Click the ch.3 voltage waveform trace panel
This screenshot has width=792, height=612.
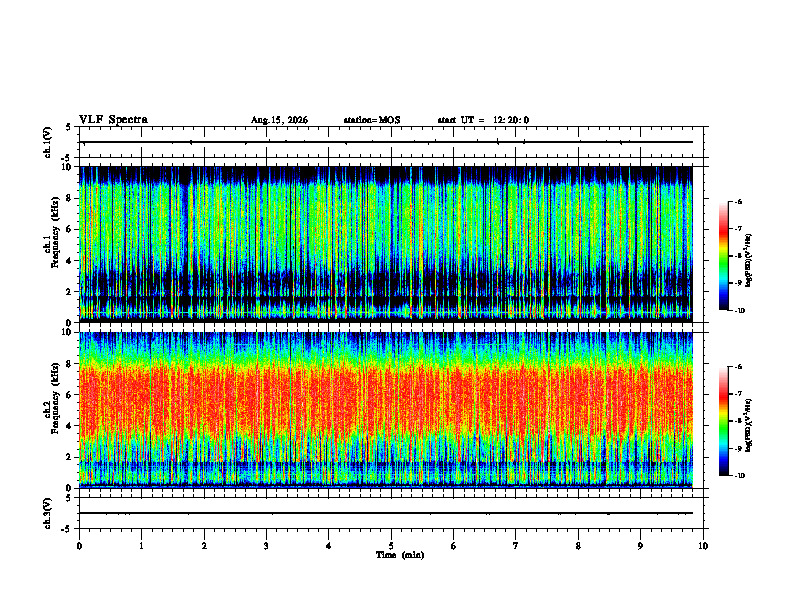pyautogui.click(x=391, y=513)
